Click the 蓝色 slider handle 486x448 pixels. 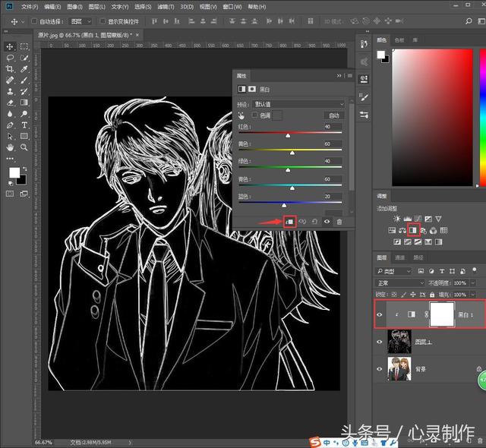coord(284,205)
